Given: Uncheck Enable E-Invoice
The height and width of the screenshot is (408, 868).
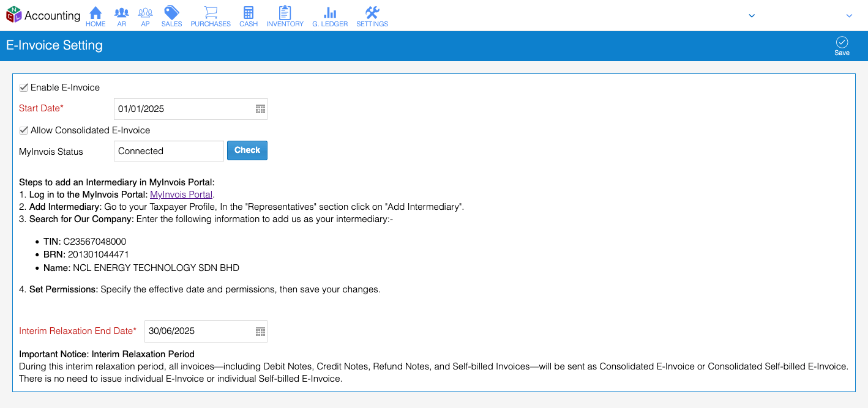Looking at the screenshot, I should [x=23, y=87].
